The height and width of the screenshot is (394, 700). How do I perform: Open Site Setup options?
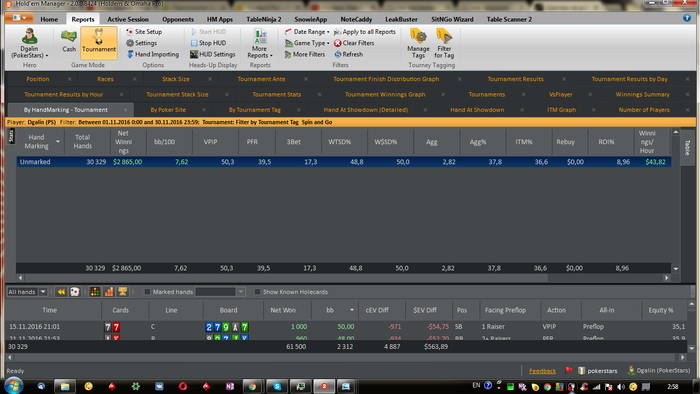point(144,32)
